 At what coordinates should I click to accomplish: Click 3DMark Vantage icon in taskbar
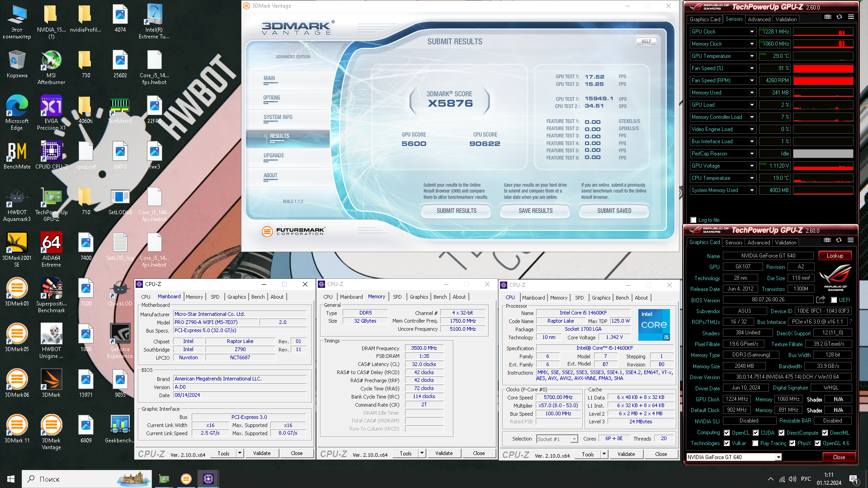[x=186, y=479]
